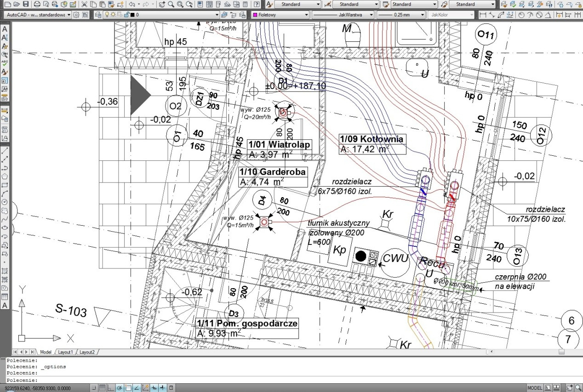This screenshot has width=583, height=392.
Task: Select the Plot (printer) icon
Action: [36, 5]
